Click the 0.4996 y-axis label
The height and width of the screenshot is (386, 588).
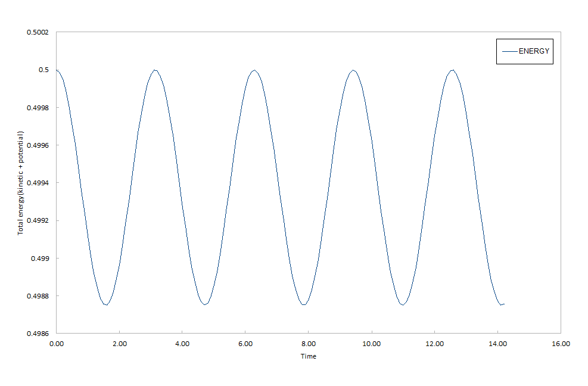pos(38,145)
